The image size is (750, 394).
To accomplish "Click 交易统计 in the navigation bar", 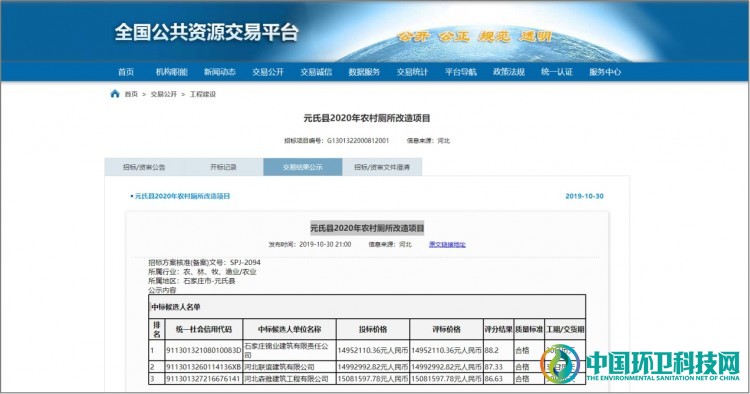I will (x=412, y=72).
